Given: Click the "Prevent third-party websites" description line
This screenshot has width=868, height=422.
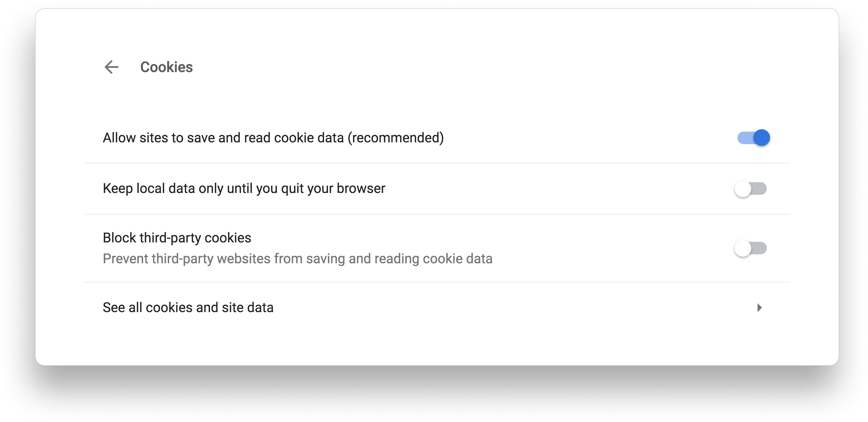Looking at the screenshot, I should [x=297, y=259].
